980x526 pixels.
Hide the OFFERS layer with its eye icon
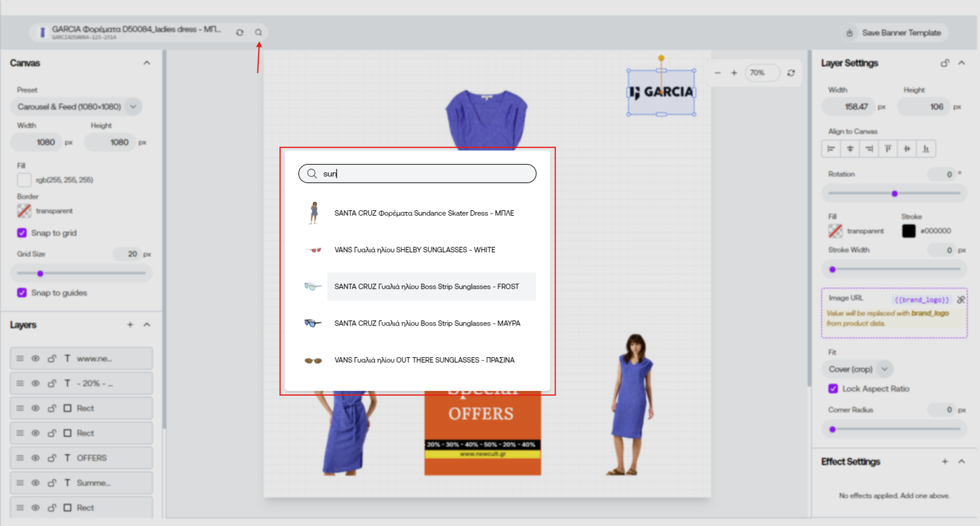[36, 458]
